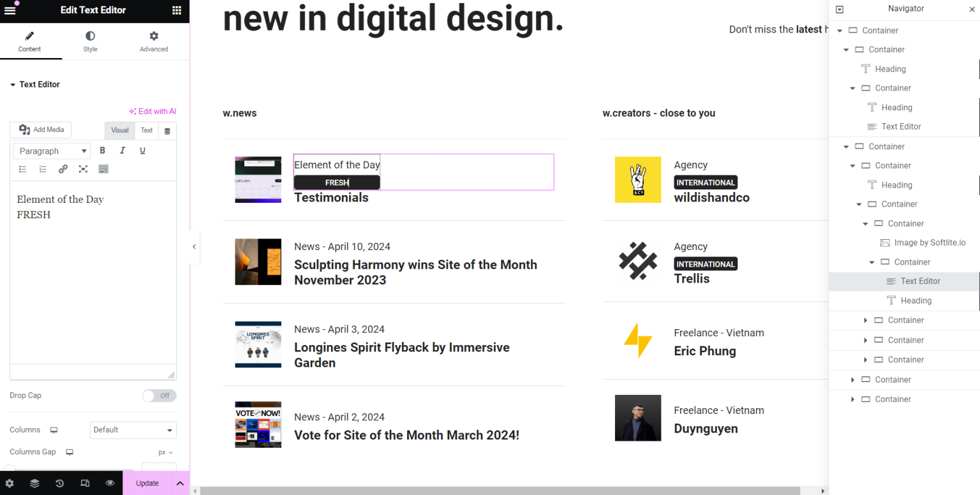Toggle the Drop Cap switch
The image size is (980, 495).
159,395
